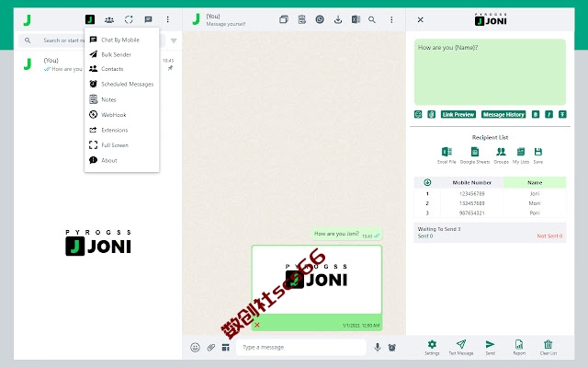Open the (You) chat in list
Viewport: 588px width, 368px height.
pos(98,64)
